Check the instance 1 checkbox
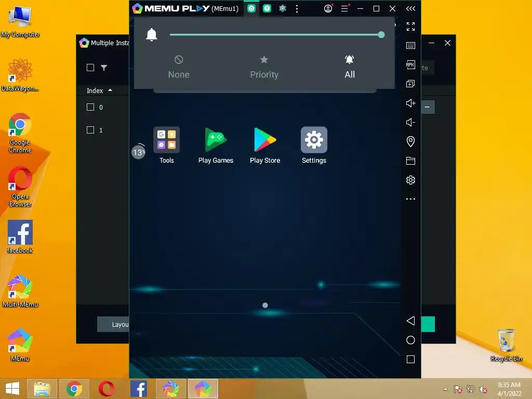The image size is (532, 399). (90, 130)
